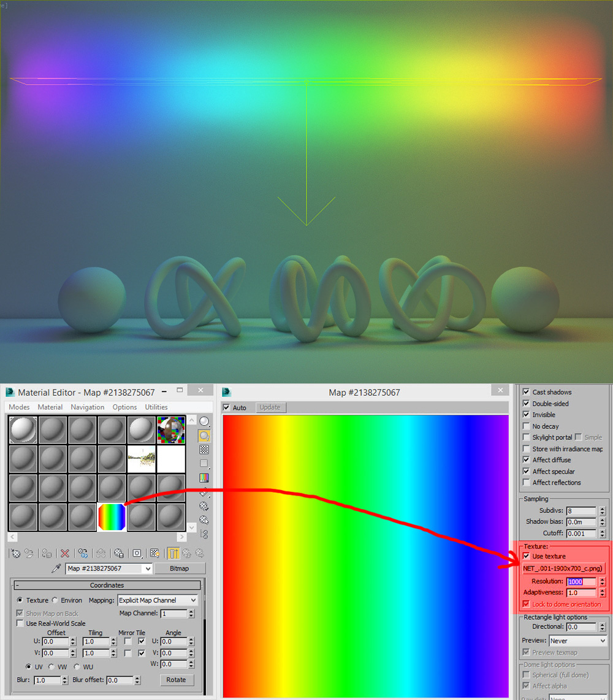Click Assign Material to Selection icon
613x700 pixels.
coord(47,553)
